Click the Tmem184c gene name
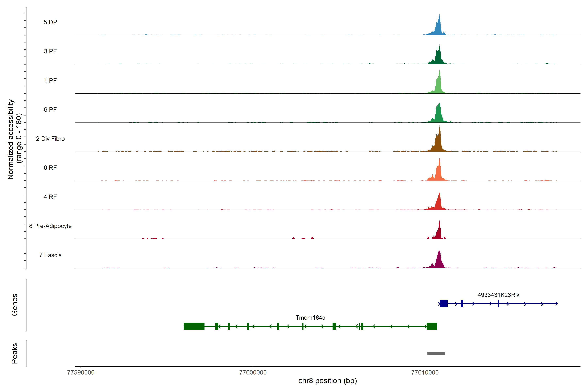The width and height of the screenshot is (588, 392). (310, 318)
